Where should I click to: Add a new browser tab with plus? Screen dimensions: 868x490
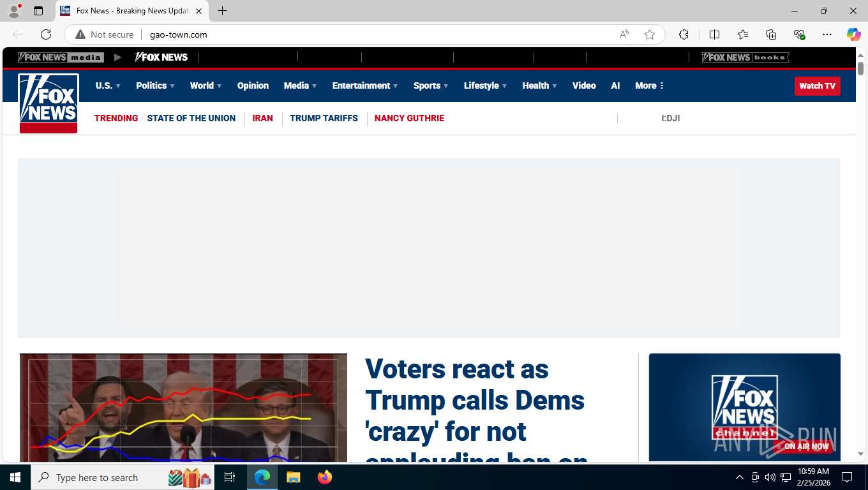[x=222, y=11]
